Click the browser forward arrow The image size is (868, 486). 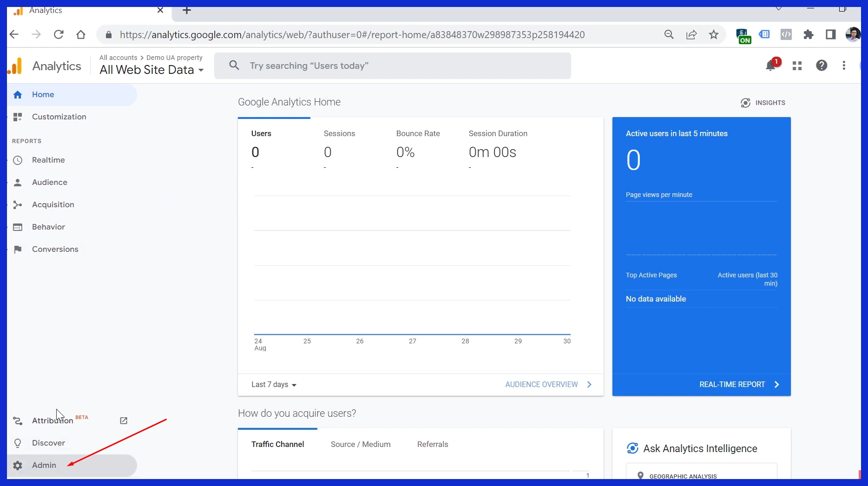36,34
